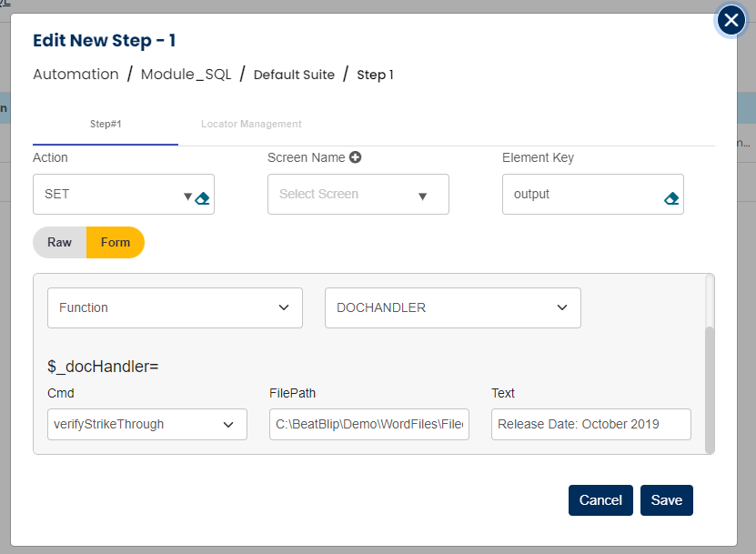Clear the Action field with eraser icon
This screenshot has height=554, width=756.
pyautogui.click(x=203, y=197)
